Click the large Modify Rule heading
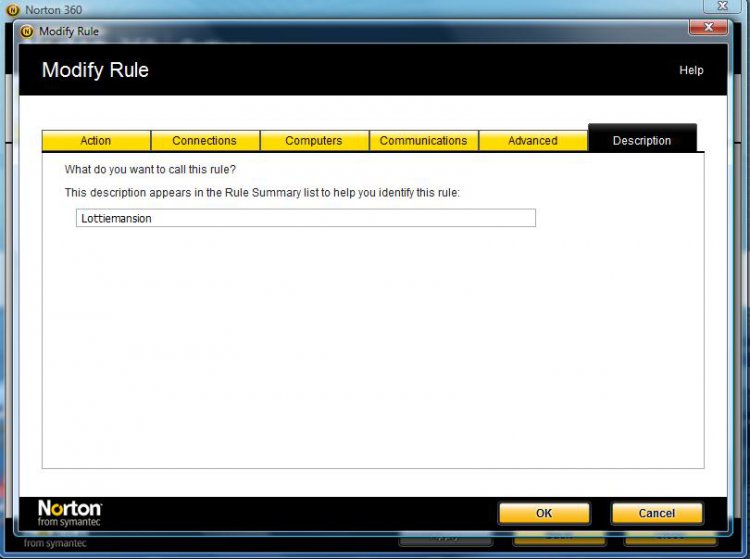750x559 pixels. (95, 71)
